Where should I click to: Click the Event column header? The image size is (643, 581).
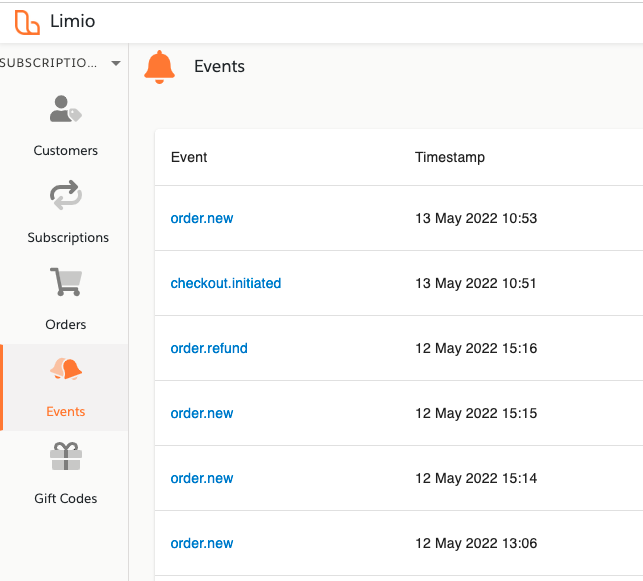189,157
